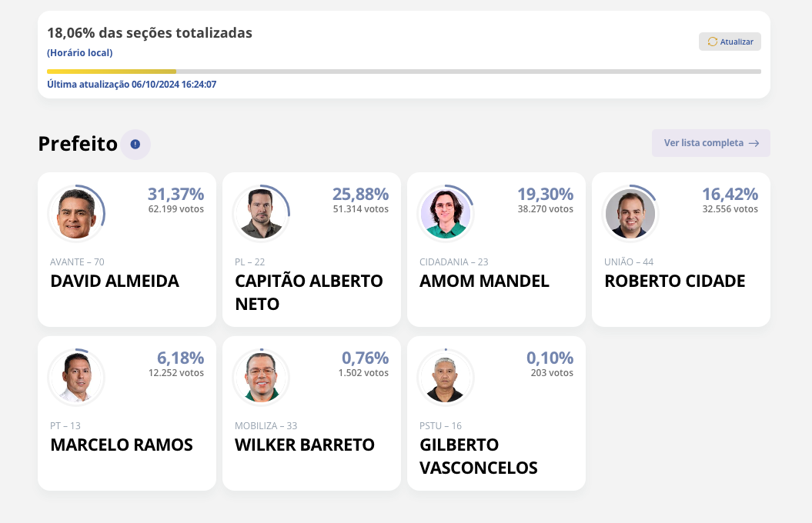This screenshot has height=523, width=812.
Task: Click Gilberto Vasconcelos's photo
Action: pos(446,377)
